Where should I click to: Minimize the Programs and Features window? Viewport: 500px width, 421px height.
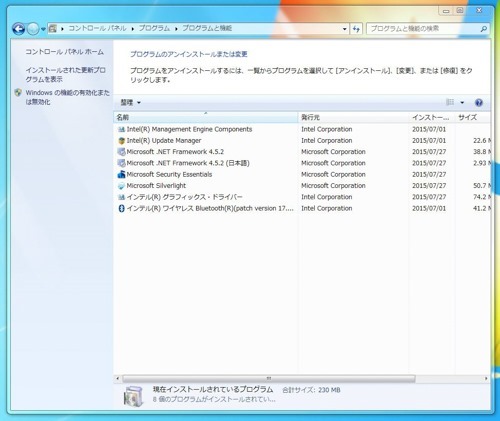(x=446, y=11)
